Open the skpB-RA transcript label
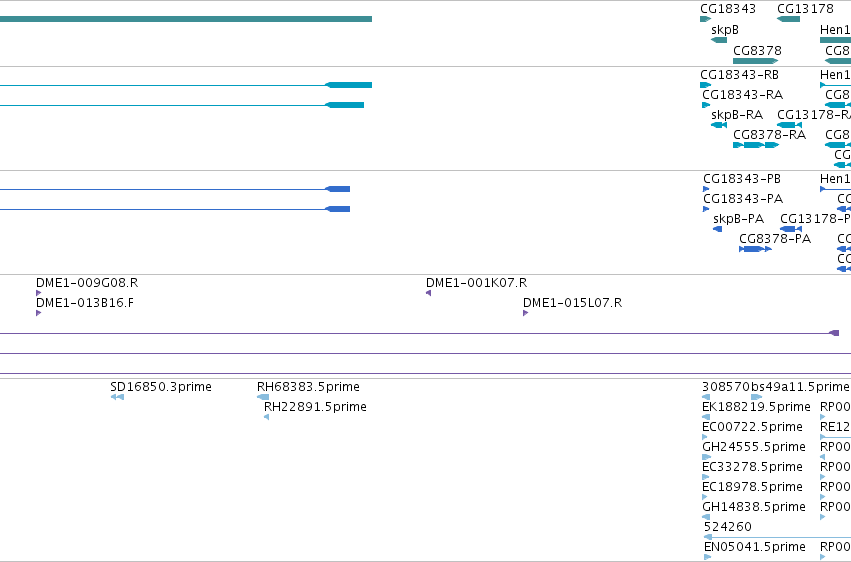The width and height of the screenshot is (851, 562). [737, 114]
